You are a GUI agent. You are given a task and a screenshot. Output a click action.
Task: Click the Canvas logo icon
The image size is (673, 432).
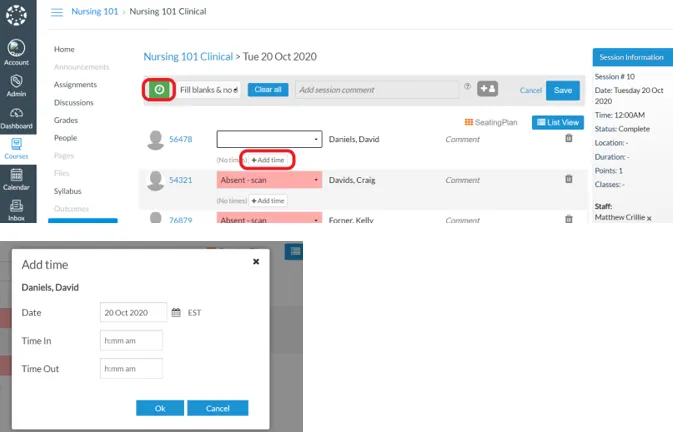point(16,15)
